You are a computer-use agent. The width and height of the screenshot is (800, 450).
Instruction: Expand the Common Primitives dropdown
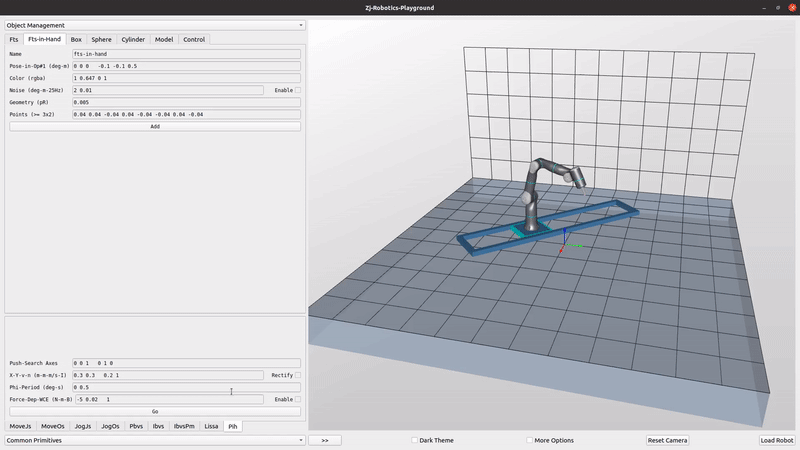point(154,440)
